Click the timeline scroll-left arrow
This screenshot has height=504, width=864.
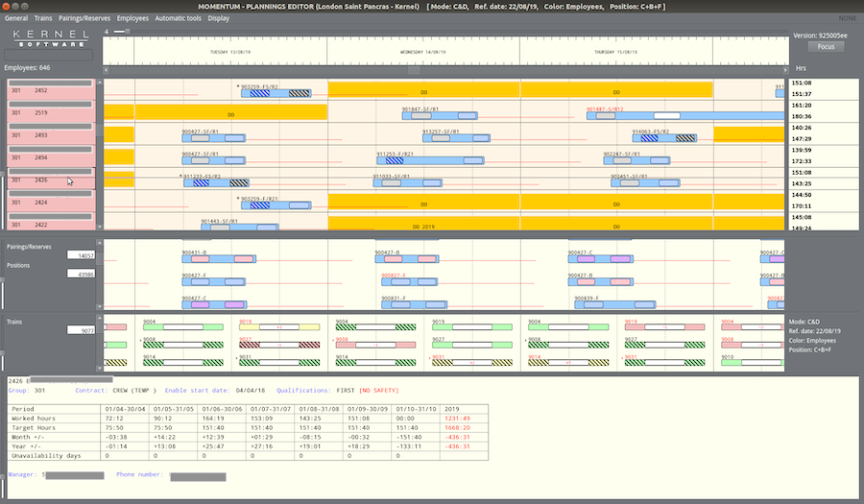pyautogui.click(x=107, y=70)
